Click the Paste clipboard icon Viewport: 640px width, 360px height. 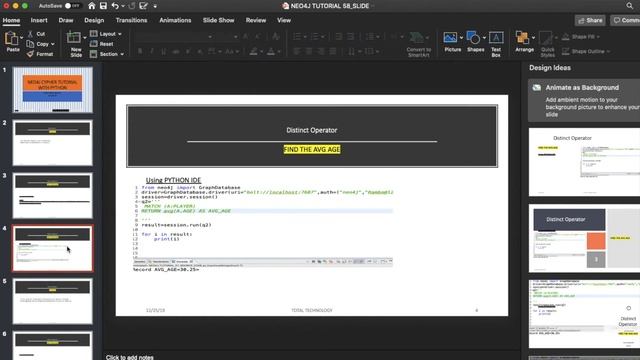11,38
